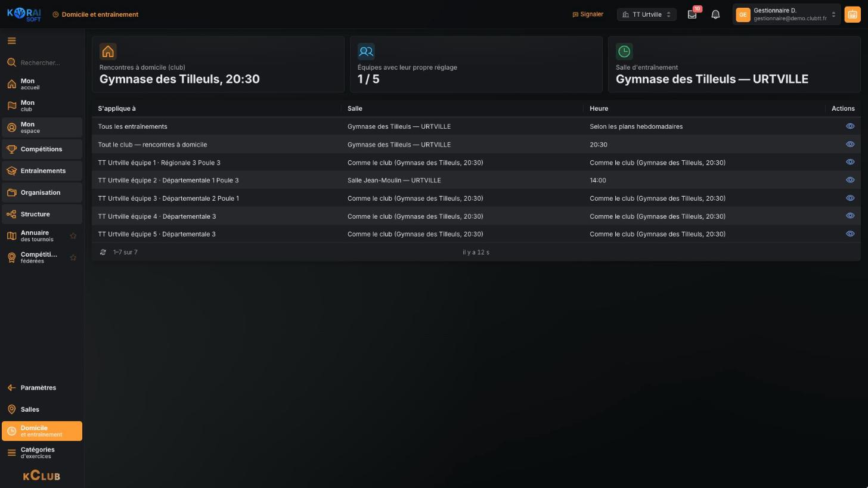Click the KoraiSoft logo
The height and width of the screenshot is (488, 868).
click(24, 14)
